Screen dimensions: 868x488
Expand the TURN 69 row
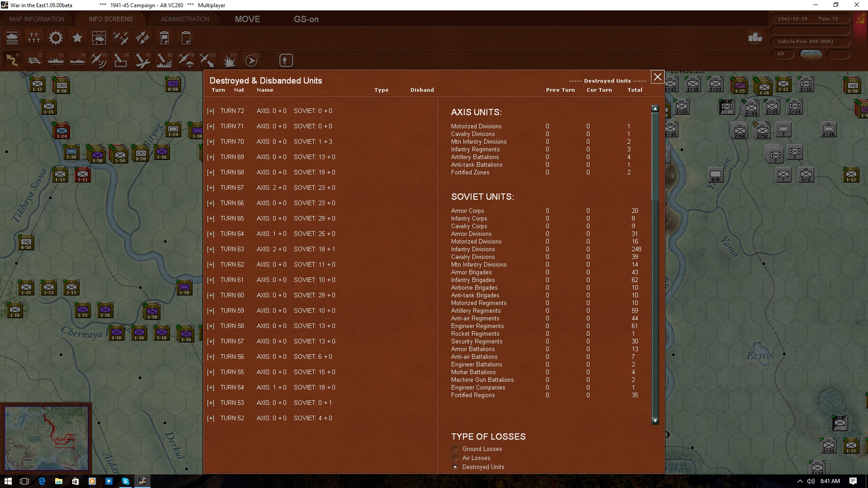click(x=211, y=157)
